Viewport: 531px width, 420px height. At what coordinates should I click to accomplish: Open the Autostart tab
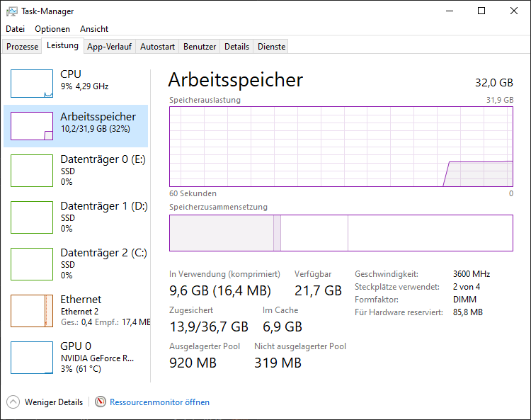pyautogui.click(x=157, y=47)
